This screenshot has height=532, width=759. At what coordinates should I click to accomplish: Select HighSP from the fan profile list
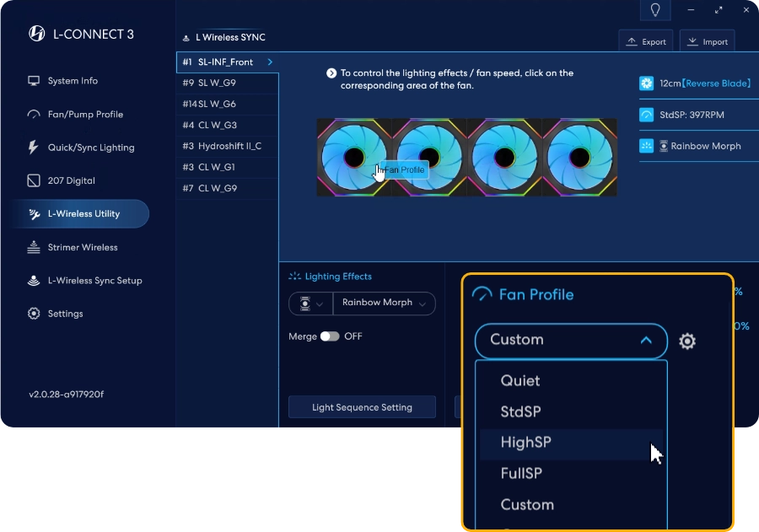pos(525,443)
